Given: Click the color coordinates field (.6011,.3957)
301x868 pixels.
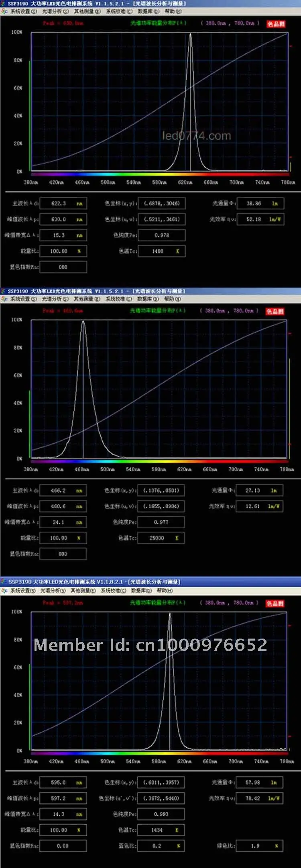Looking at the screenshot, I should [x=161, y=782].
